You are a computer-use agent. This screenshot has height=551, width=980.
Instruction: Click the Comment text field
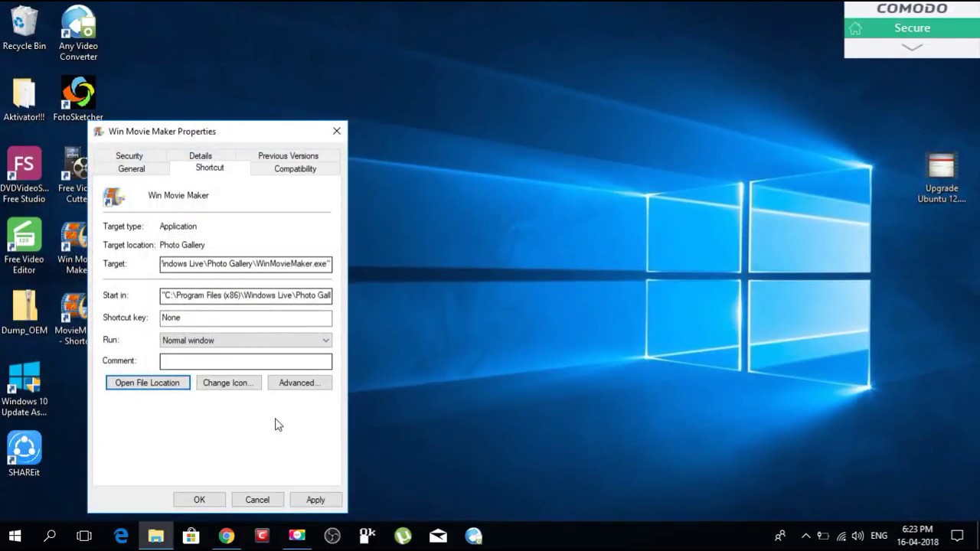tap(246, 361)
